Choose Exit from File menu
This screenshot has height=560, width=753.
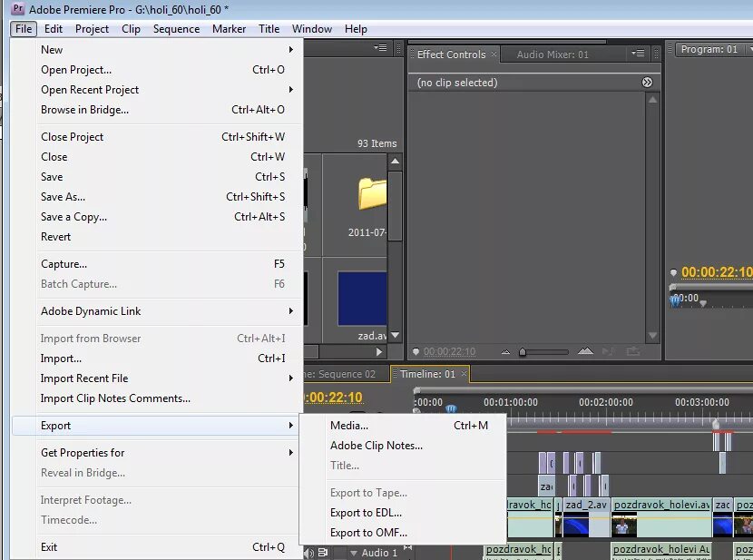click(x=157, y=547)
